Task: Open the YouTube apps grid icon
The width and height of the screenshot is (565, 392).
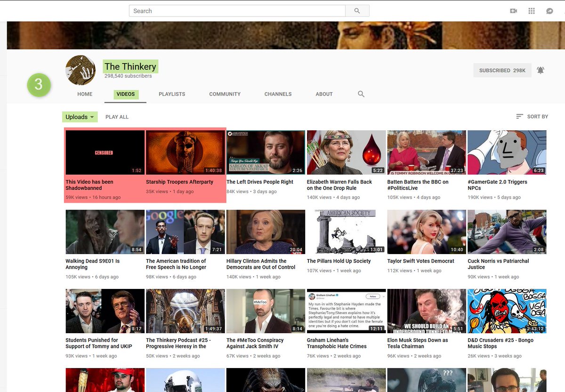Action: click(532, 11)
